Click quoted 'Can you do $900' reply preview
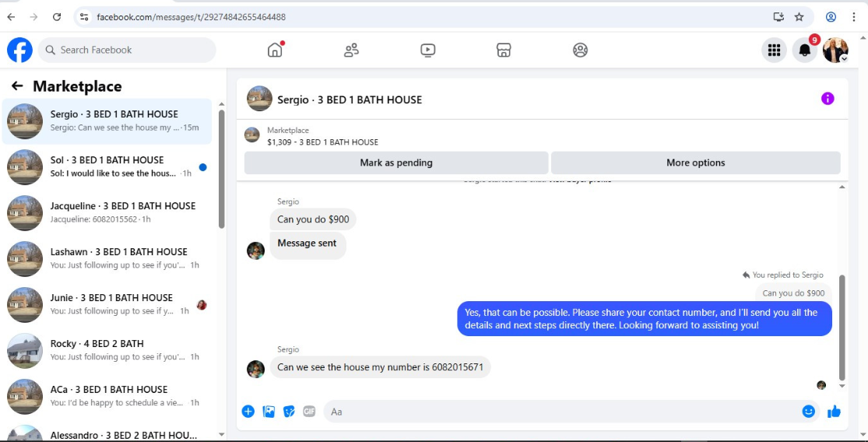Viewport: 868px width, 442px height. pyautogui.click(x=793, y=293)
